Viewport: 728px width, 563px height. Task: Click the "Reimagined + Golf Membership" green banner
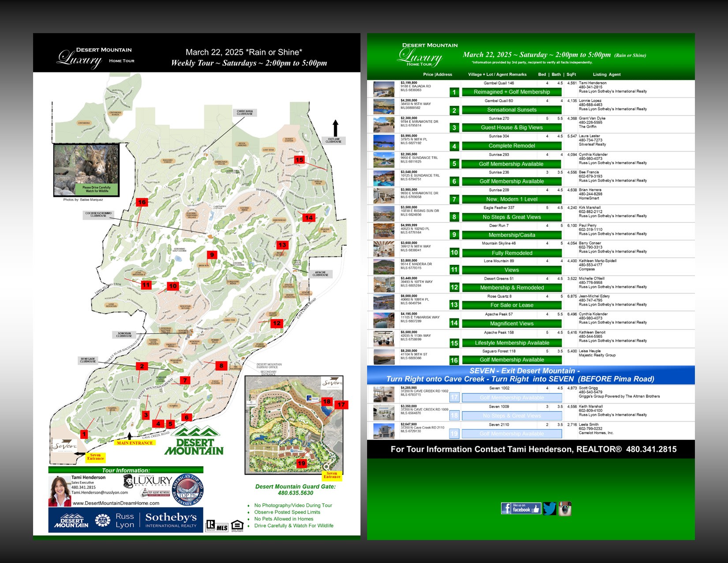(512, 92)
